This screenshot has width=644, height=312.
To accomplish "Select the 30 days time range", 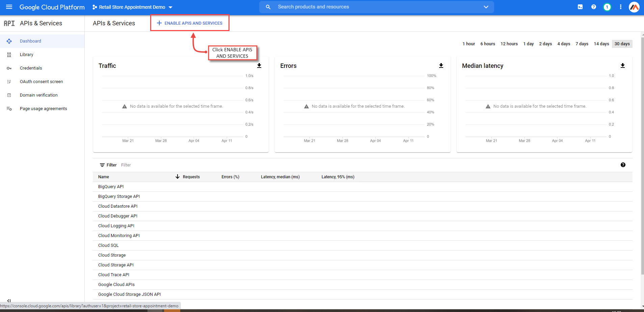I will tap(622, 44).
